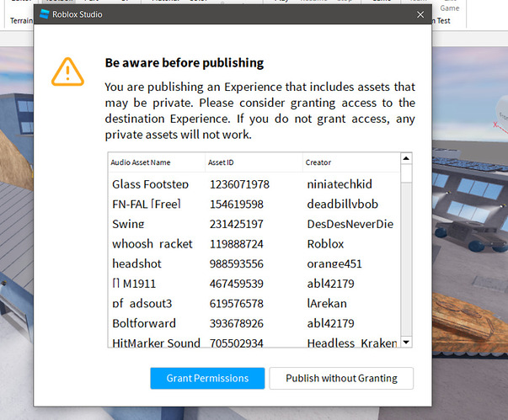Select the FN-FAL [Free] asset name
The width and height of the screenshot is (508, 420).
pos(147,205)
